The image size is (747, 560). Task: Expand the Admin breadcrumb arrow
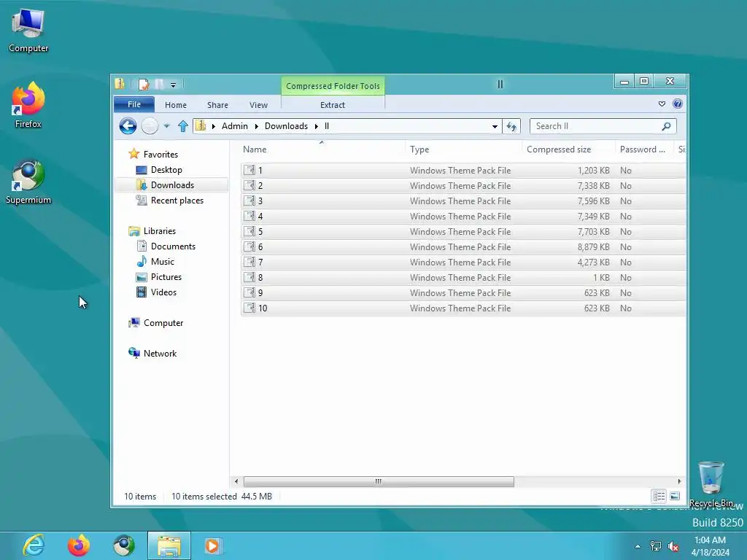[x=256, y=126]
